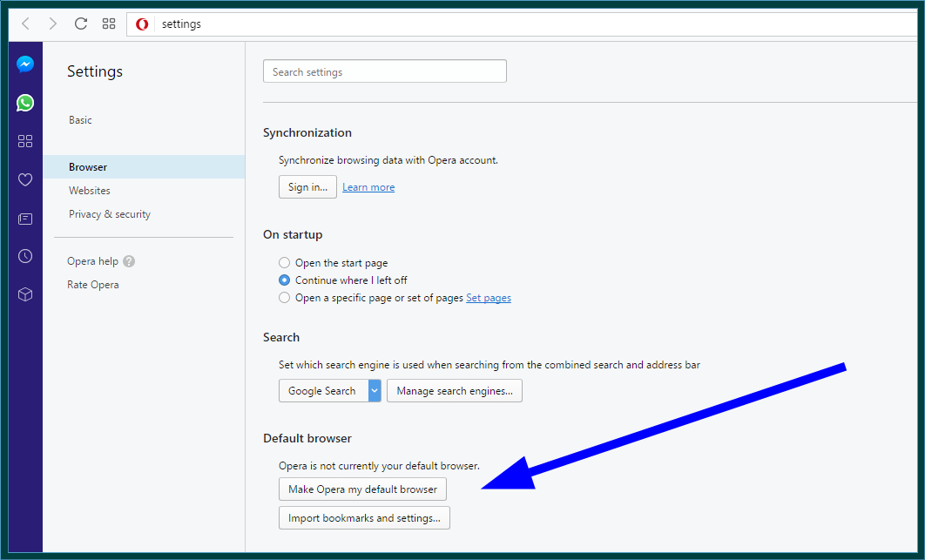Click the Opera help question mark icon
Image resolution: width=925 pixels, height=560 pixels.
(x=129, y=261)
